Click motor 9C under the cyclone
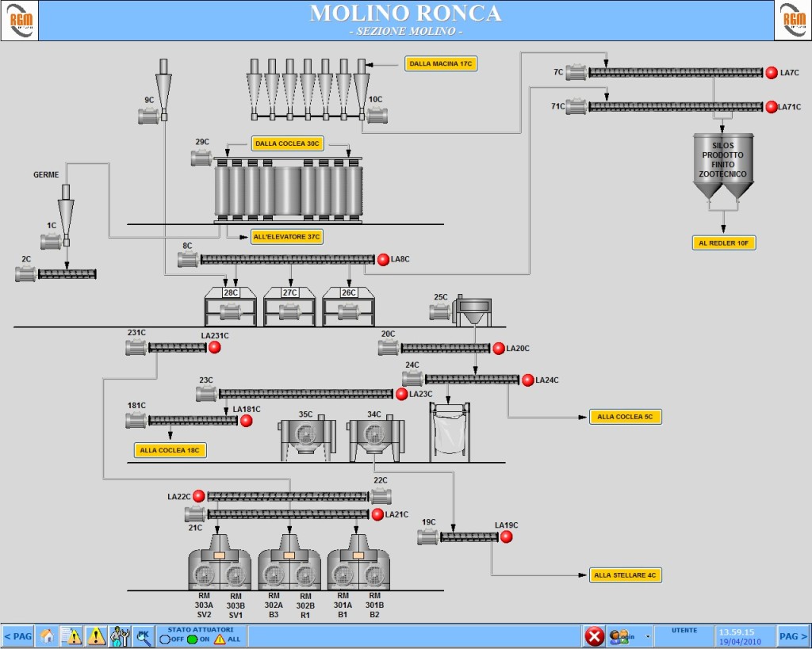 pos(148,116)
